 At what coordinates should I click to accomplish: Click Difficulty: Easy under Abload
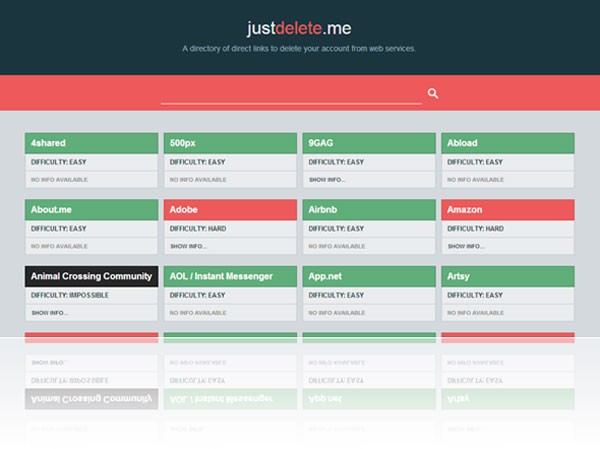(475, 162)
